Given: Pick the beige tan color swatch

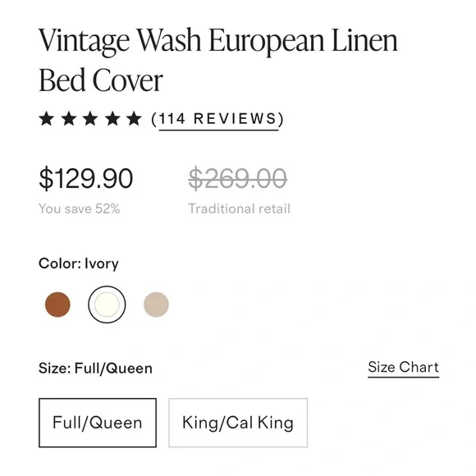Looking at the screenshot, I should click(x=156, y=304).
